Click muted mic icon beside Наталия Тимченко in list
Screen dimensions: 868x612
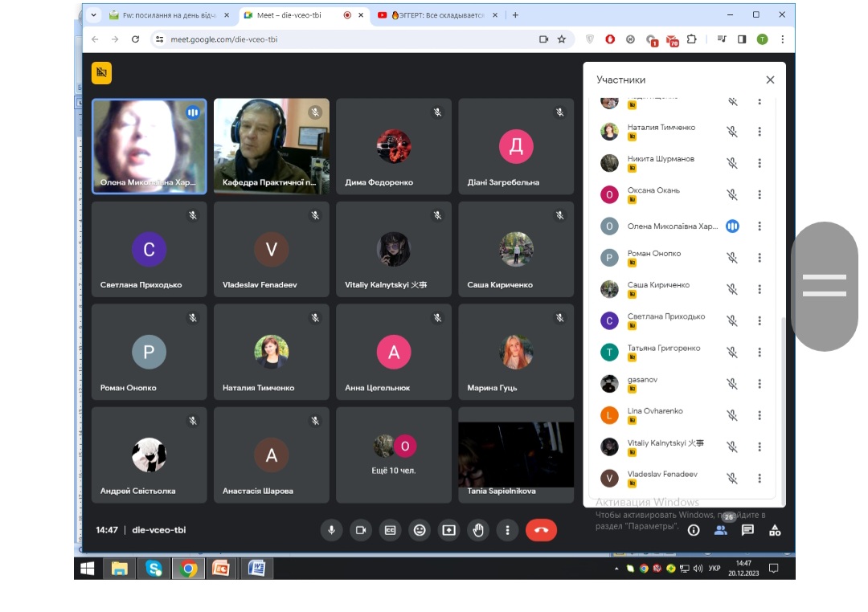tap(732, 132)
